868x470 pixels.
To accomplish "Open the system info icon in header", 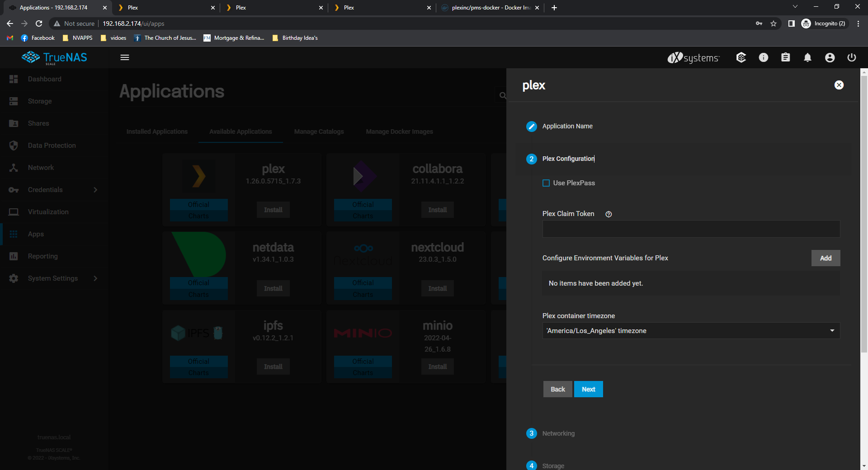I will coord(764,57).
